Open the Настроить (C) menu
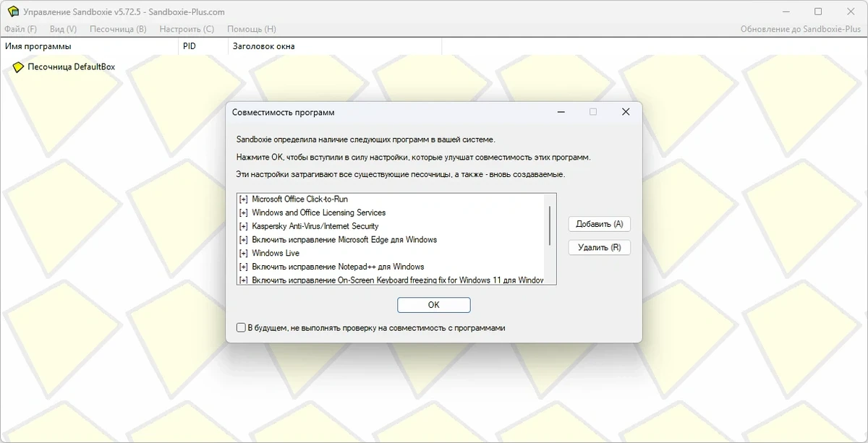 pos(187,29)
